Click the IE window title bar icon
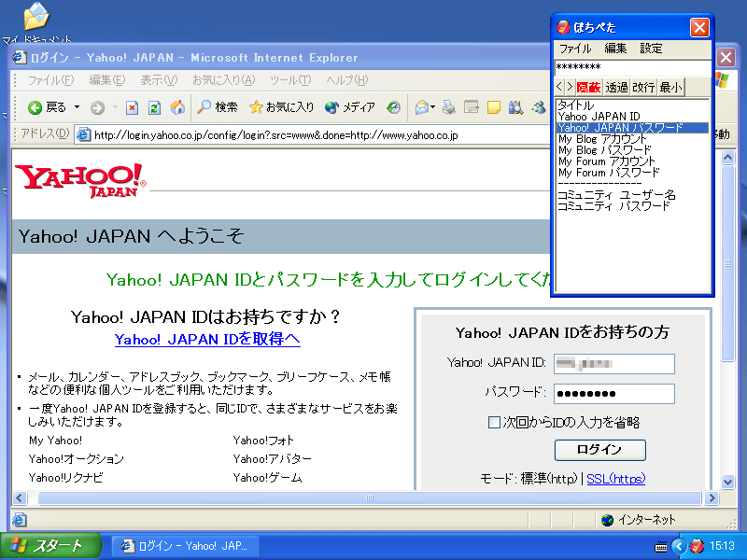The width and height of the screenshot is (747, 560). (x=20, y=58)
